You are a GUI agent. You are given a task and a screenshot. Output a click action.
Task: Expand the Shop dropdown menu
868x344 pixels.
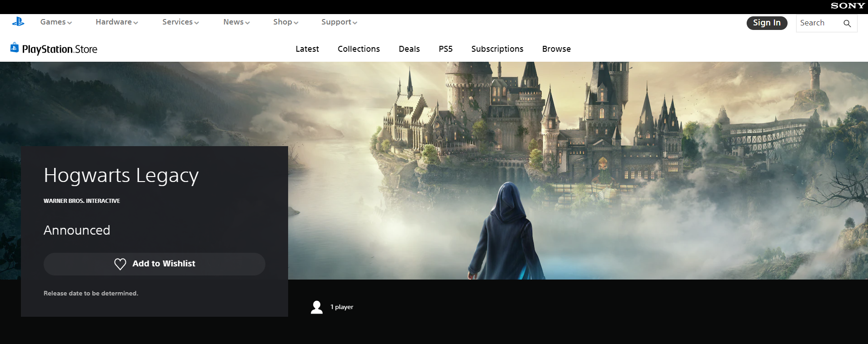click(285, 22)
